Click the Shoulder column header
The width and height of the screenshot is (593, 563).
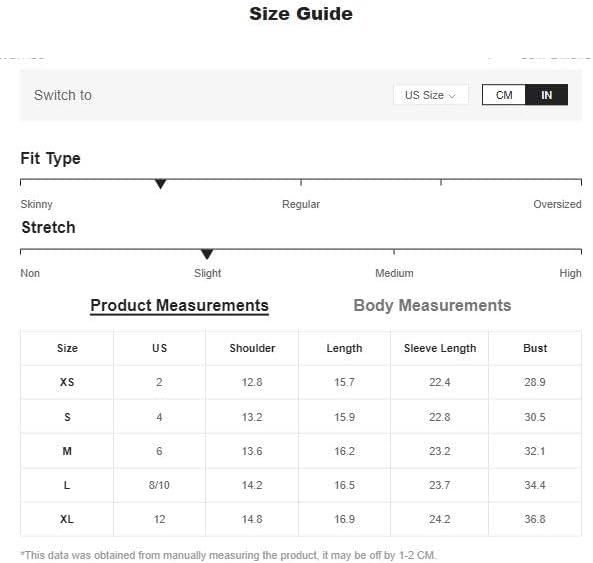(x=252, y=348)
